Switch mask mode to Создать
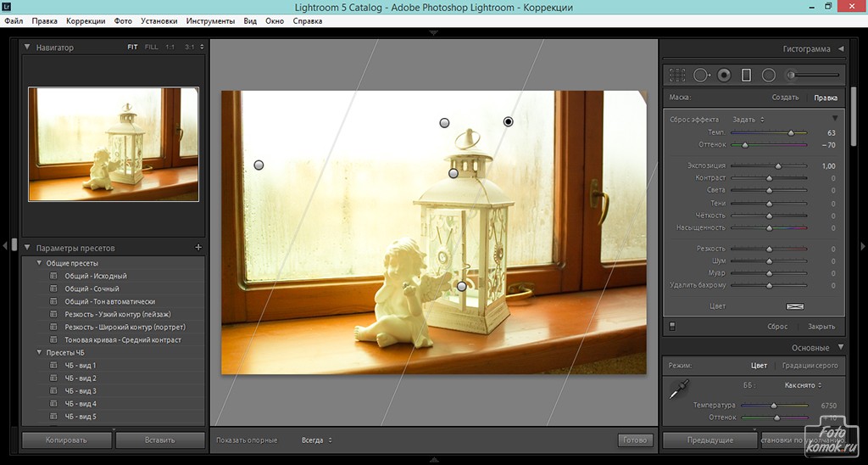The image size is (868, 465). [x=785, y=98]
